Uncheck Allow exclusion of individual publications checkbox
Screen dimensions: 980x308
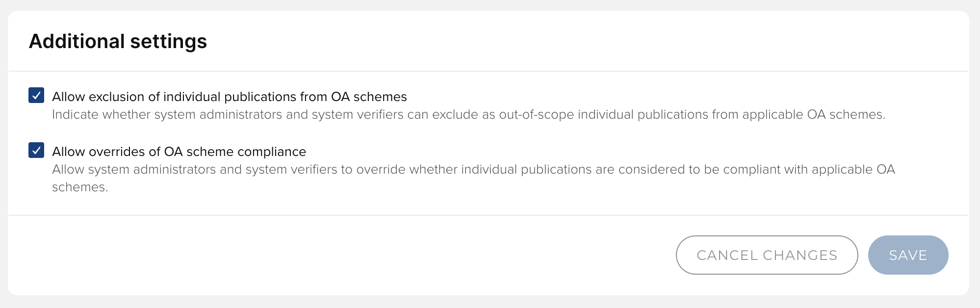pos(36,95)
